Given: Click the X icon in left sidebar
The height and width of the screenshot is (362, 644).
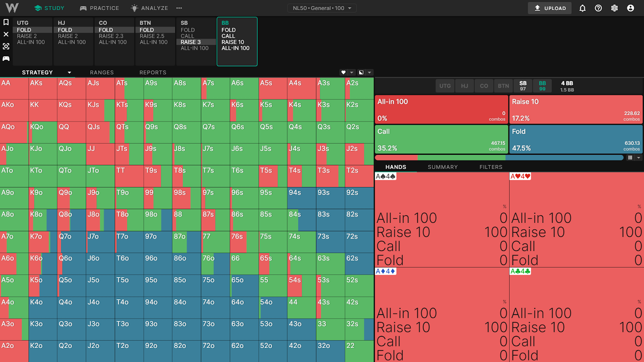Looking at the screenshot, I should [6, 34].
